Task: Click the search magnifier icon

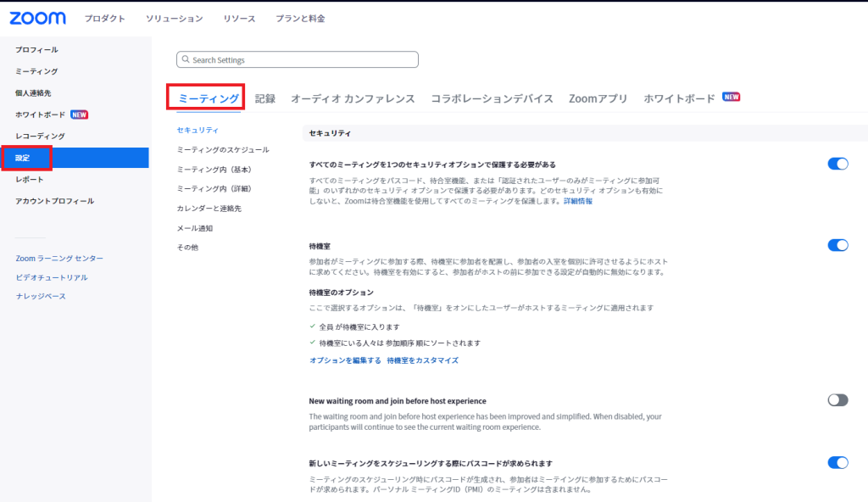Action: pos(186,59)
